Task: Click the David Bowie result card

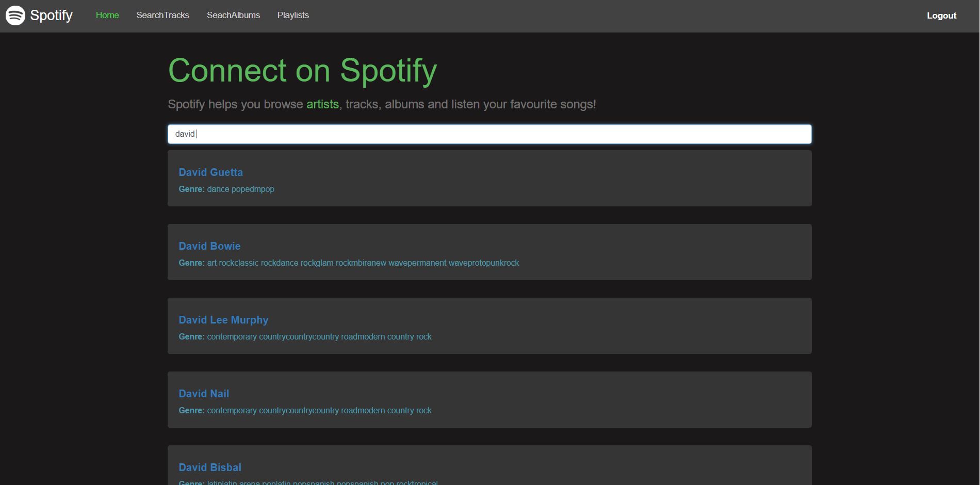Action: (x=489, y=252)
